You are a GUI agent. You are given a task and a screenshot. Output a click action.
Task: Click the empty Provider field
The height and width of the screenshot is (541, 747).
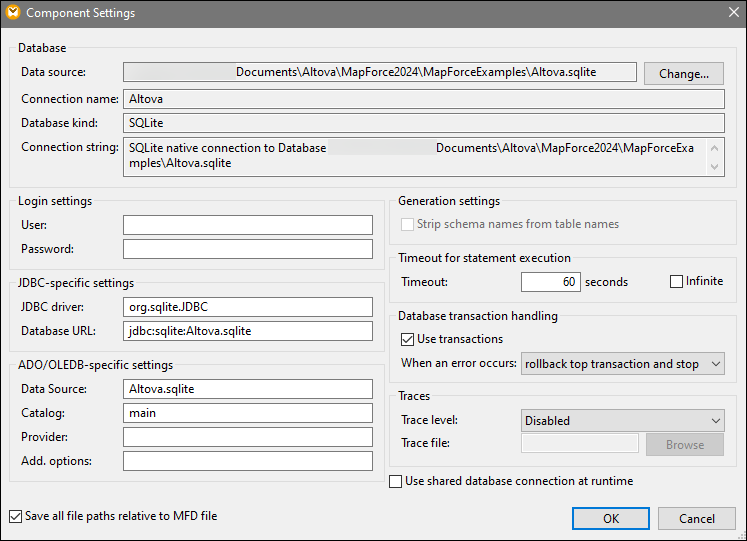point(247,437)
